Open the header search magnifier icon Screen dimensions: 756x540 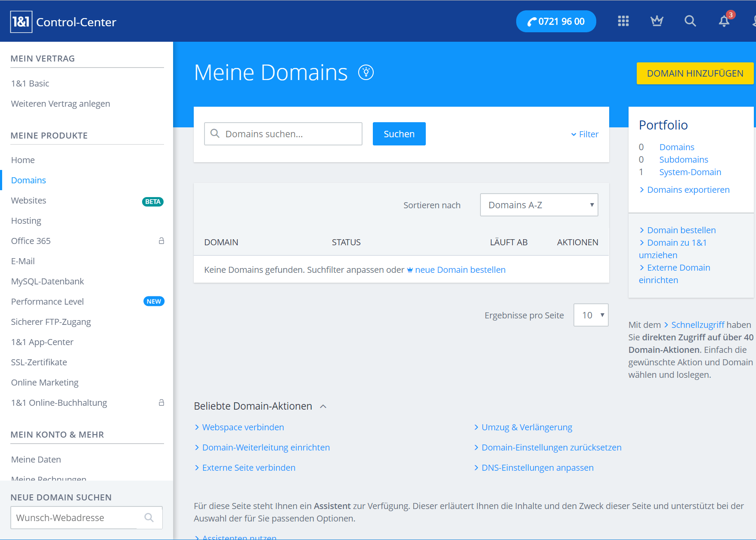(x=690, y=21)
